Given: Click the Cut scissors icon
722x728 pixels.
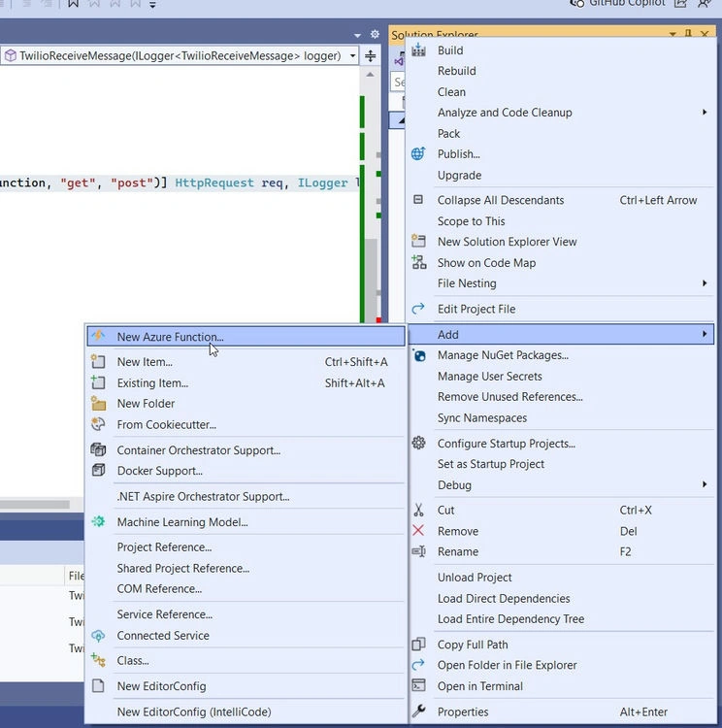Looking at the screenshot, I should point(418,510).
